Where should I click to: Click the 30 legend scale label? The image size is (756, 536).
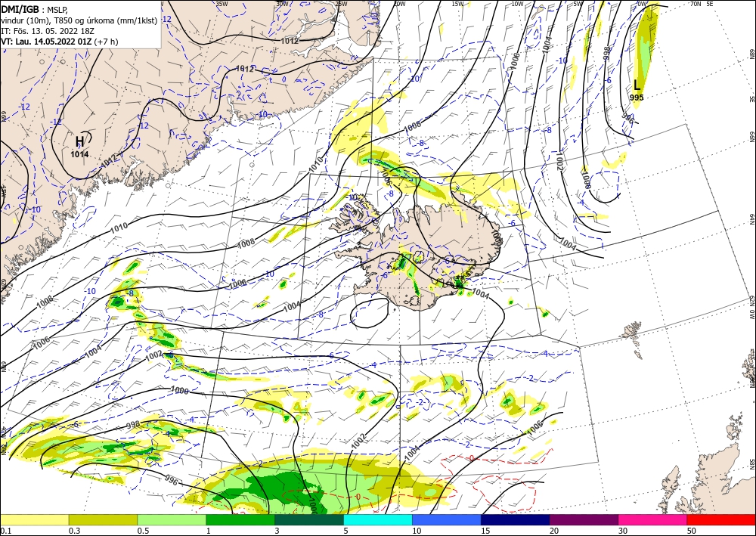(x=623, y=531)
